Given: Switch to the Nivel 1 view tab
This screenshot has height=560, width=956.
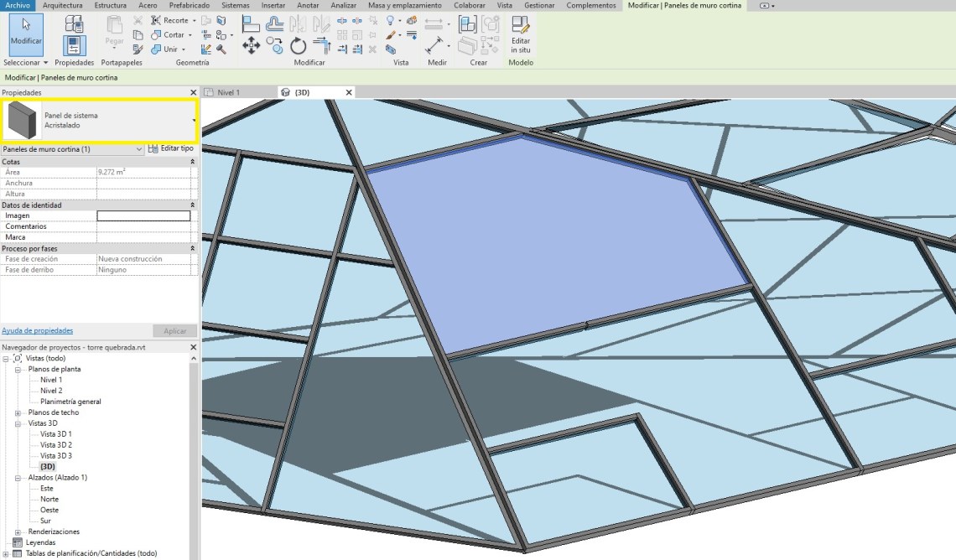Looking at the screenshot, I should pos(228,92).
